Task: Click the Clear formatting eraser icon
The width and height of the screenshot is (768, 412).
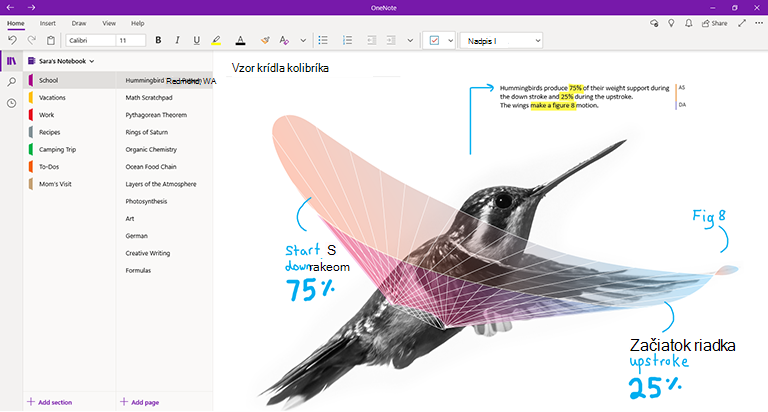Action: [265, 40]
